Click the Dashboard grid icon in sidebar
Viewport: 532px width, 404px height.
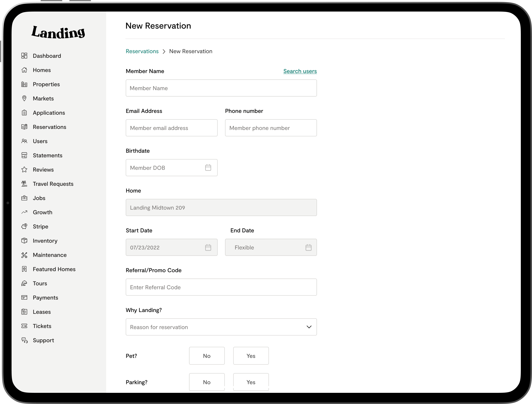pyautogui.click(x=24, y=56)
